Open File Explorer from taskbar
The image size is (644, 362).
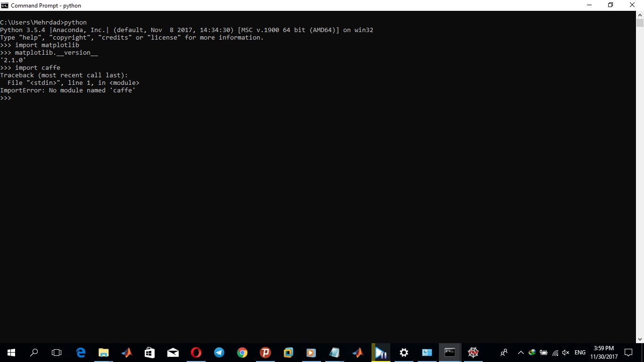coord(104,353)
